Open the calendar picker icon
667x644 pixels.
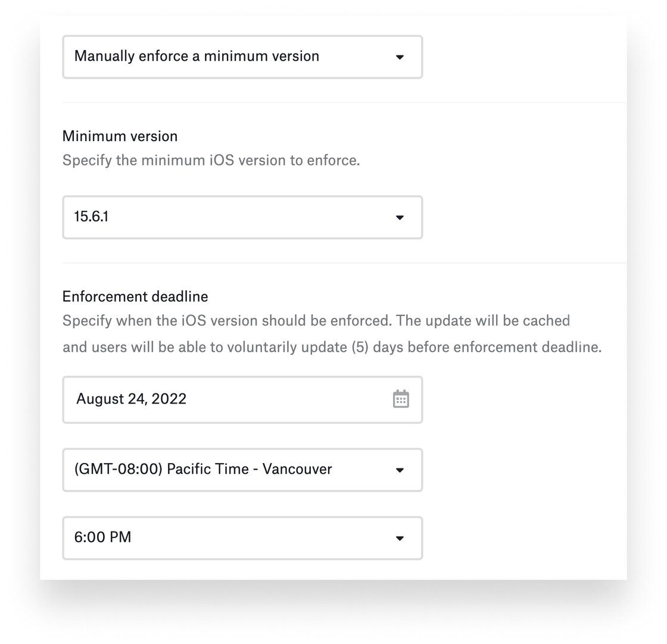401,399
